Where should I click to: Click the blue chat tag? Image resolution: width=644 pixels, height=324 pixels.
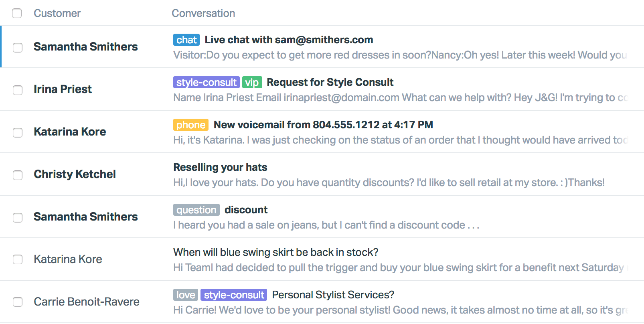coord(186,40)
